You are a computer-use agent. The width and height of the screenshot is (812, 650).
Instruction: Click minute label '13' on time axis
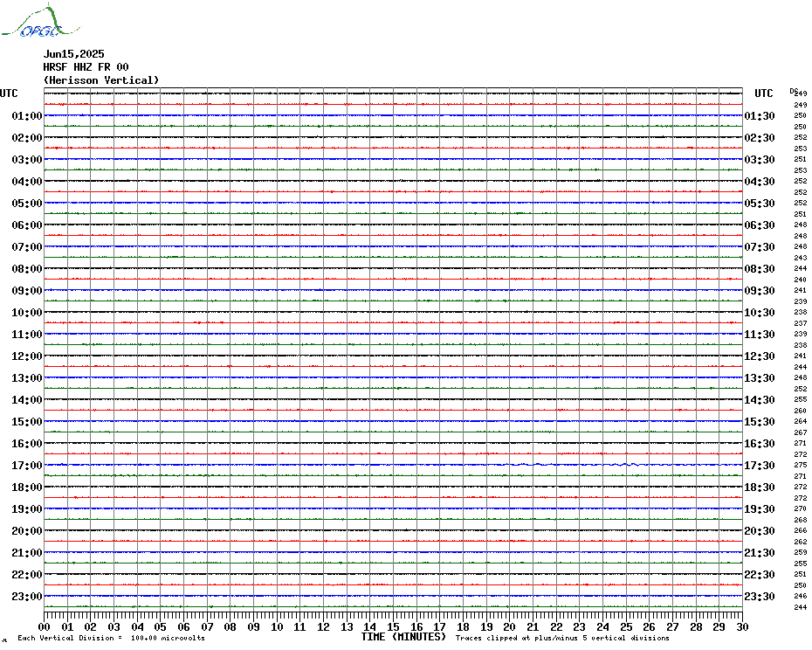(347, 626)
